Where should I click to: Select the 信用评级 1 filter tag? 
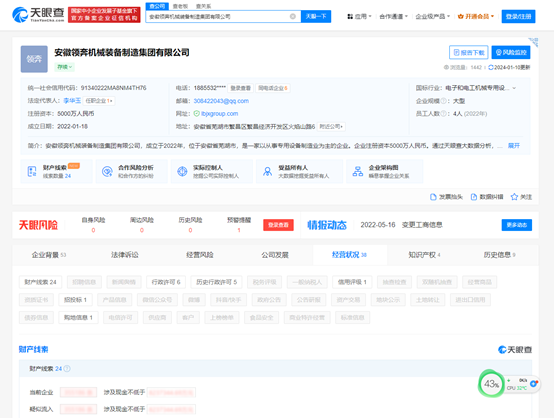(x=352, y=282)
